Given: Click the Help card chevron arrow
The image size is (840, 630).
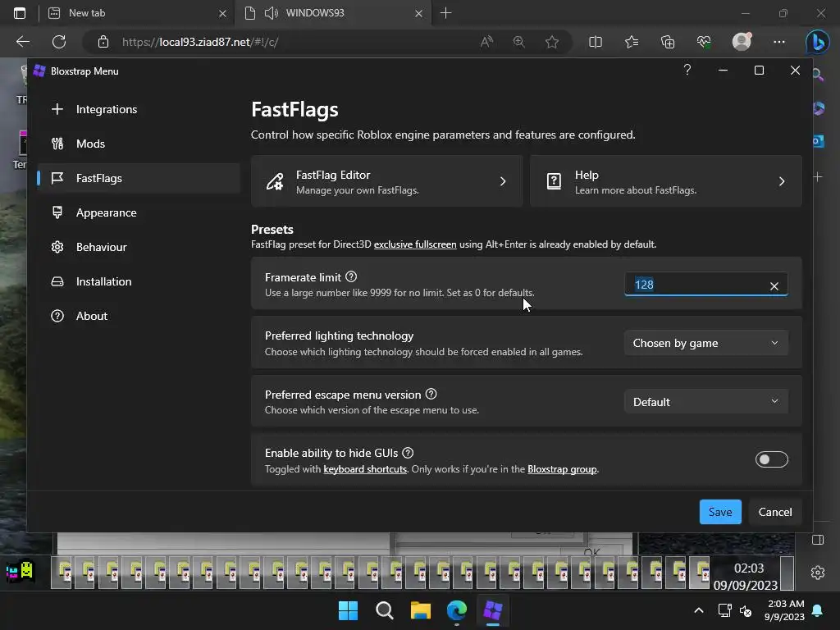Looking at the screenshot, I should [782, 181].
